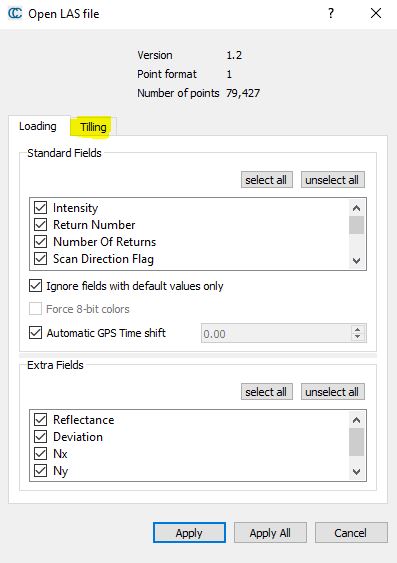Increase GPS time shift with up stepper
Image resolution: width=397 pixels, height=563 pixels.
click(x=357, y=329)
